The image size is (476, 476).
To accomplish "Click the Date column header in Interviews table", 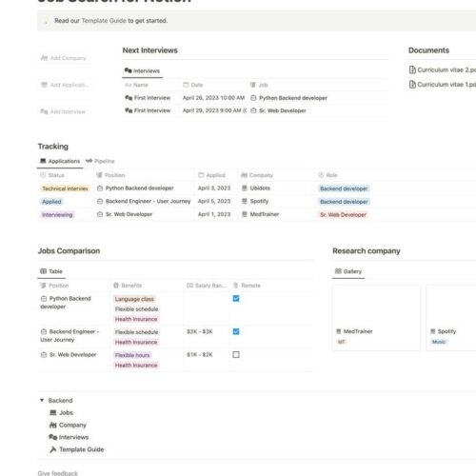I will 193,85.
